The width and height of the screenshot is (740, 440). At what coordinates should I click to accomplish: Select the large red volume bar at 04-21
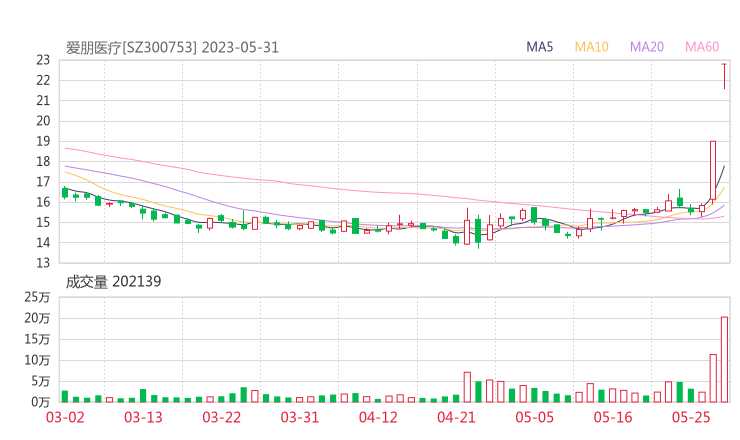tap(467, 387)
